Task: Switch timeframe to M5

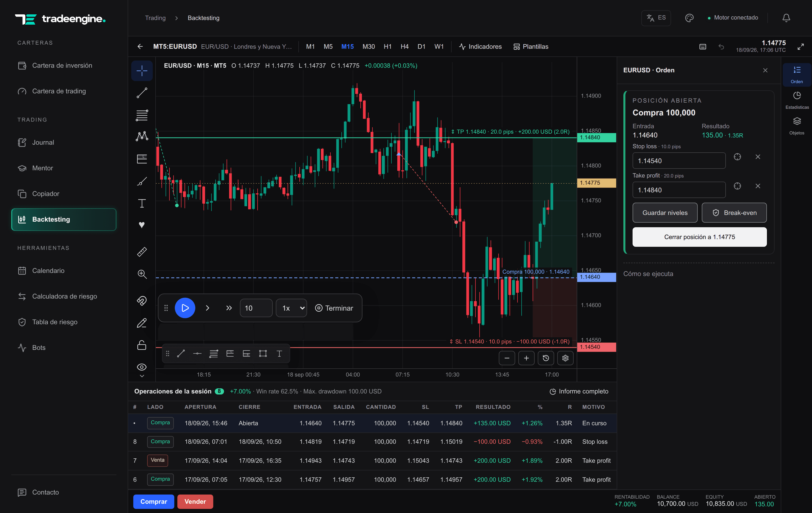Action: [x=328, y=47]
